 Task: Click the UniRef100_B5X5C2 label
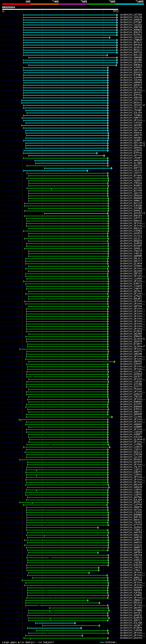[x=131, y=503]
